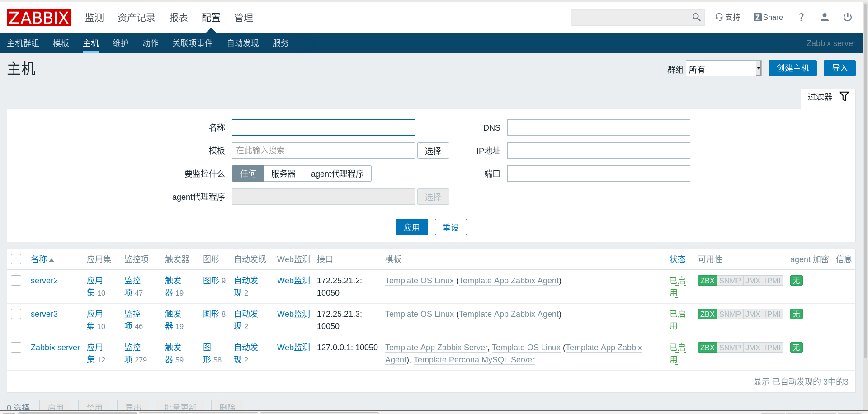Click the ZABBIX logo
Viewport: 868px width, 414px height.
click(x=39, y=18)
